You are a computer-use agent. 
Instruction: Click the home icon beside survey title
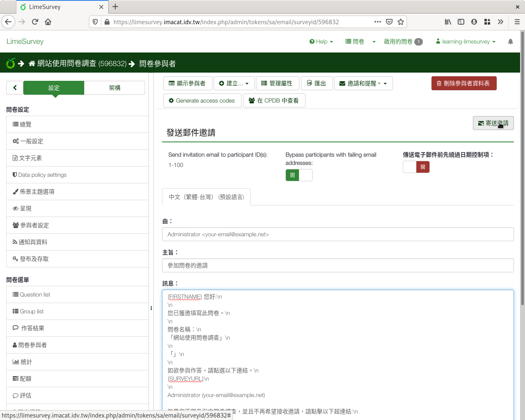[32, 64]
